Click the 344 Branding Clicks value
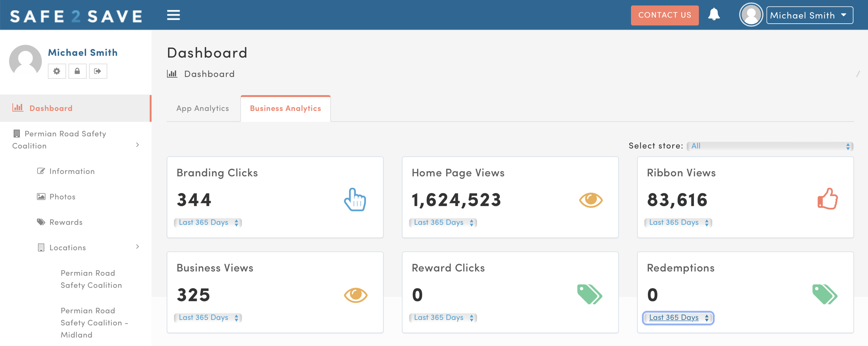The image size is (868, 346). point(194,200)
